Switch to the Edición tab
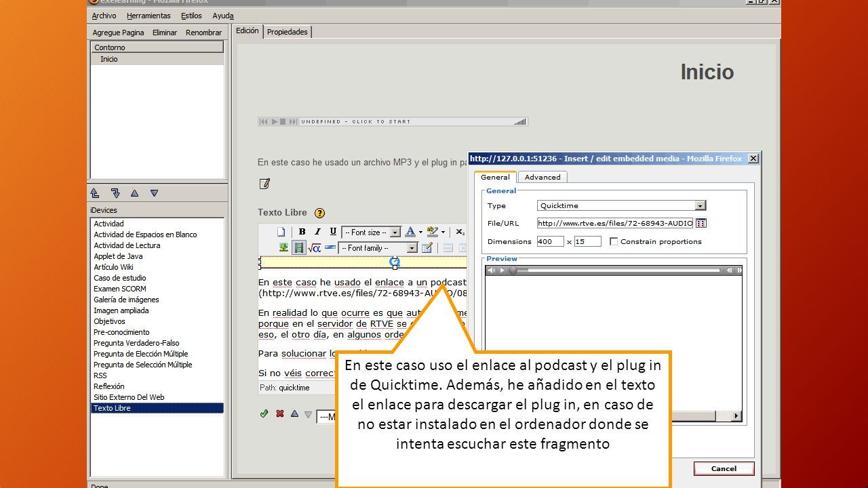This screenshot has height=488, width=868. pos(248,31)
